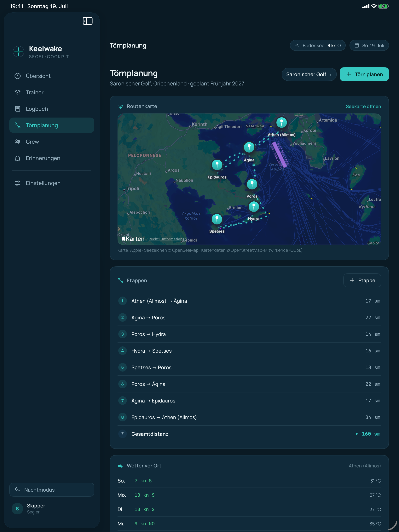Screen dimensions: 399x532
Task: Click the Wetter vor Ort wind icon
Action: (x=120, y=466)
